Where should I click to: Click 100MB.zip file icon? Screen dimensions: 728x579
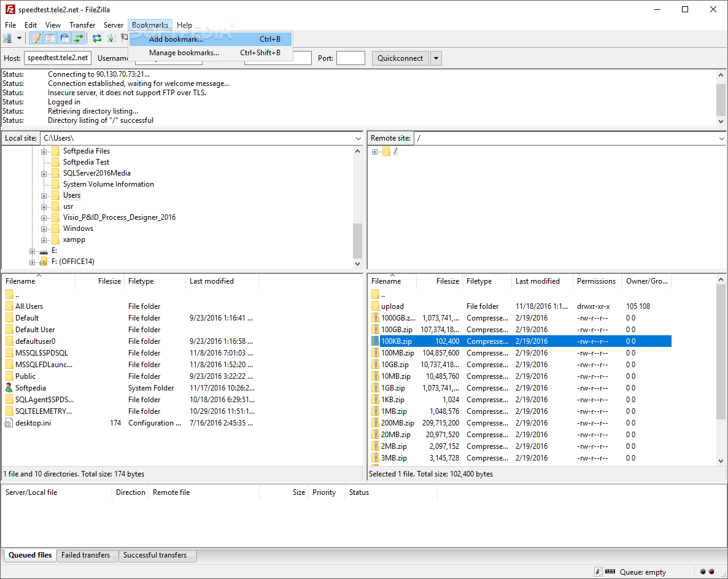[x=375, y=353]
